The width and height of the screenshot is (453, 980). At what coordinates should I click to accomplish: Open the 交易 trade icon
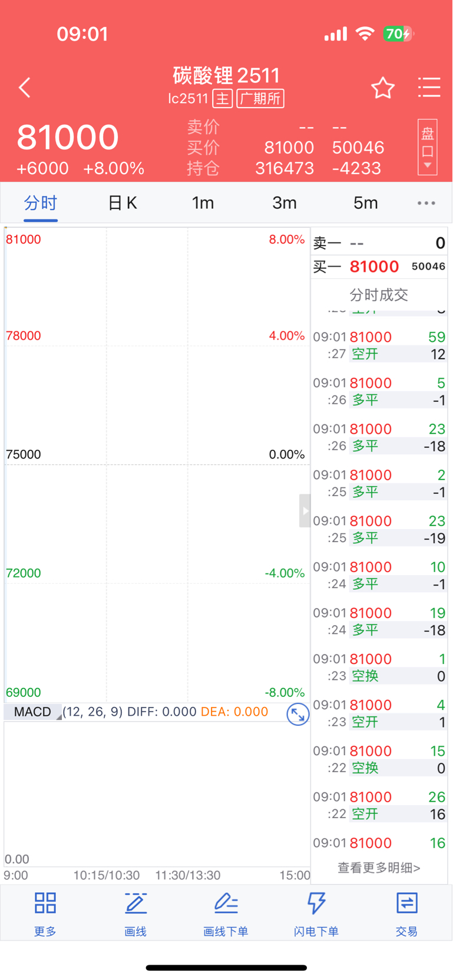coord(406,903)
